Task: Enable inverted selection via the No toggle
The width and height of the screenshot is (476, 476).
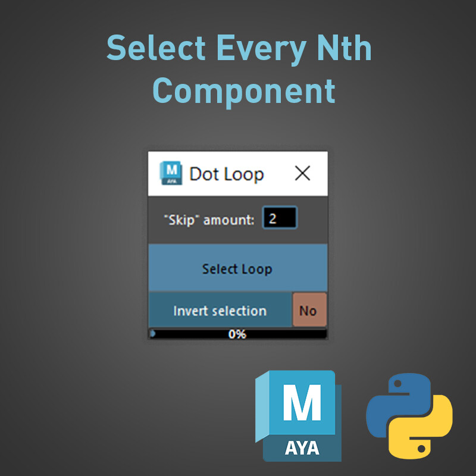Action: pos(309,310)
